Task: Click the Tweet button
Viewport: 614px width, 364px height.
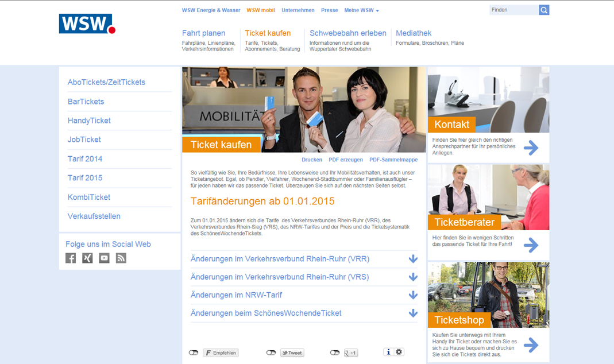Action: [x=292, y=353]
